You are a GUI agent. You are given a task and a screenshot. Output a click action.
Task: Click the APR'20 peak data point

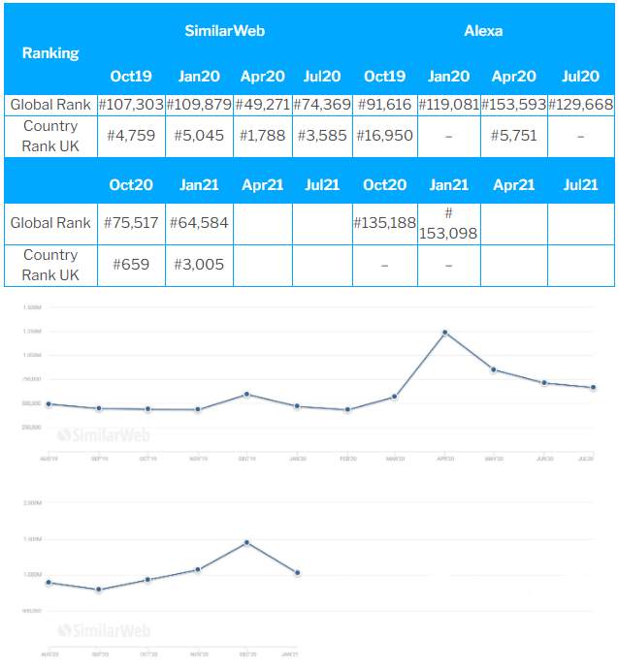pyautogui.click(x=444, y=333)
